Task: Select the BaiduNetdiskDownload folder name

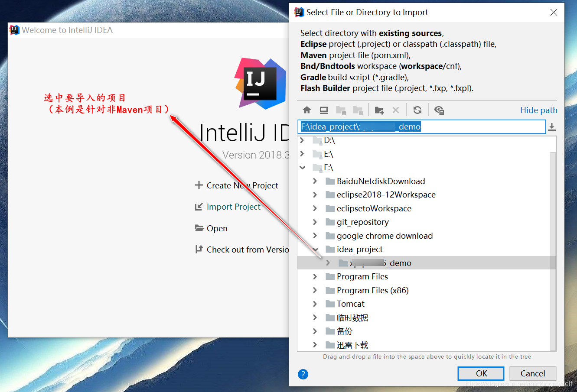Action: pos(381,181)
